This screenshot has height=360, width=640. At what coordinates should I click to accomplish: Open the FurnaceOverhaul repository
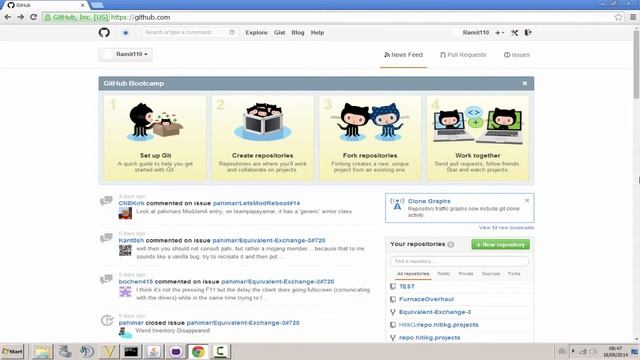427,299
